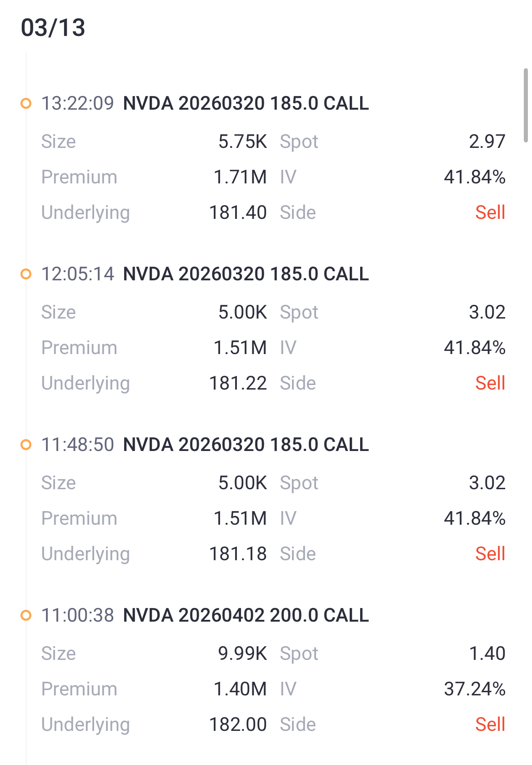Image resolution: width=532 pixels, height=765 pixels.
Task: Select the 37.24% IV value
Action: [475, 689]
